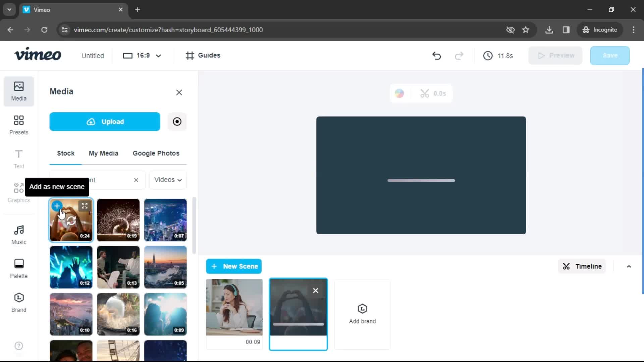Edit the Untitled project name
The image size is (644, 362).
pos(93,56)
